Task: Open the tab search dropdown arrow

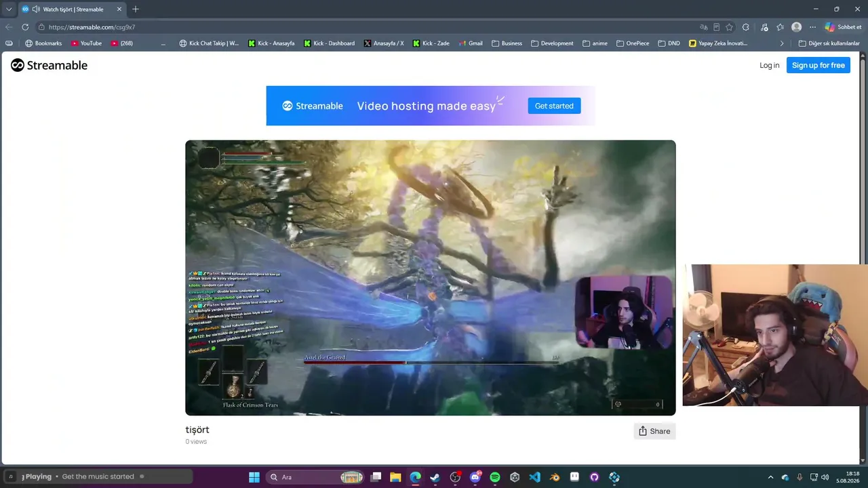Action: [x=9, y=9]
